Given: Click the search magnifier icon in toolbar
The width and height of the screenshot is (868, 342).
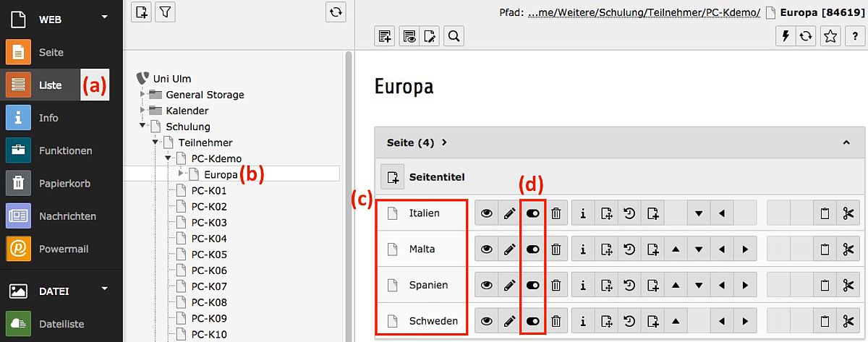Looking at the screenshot, I should tap(454, 35).
